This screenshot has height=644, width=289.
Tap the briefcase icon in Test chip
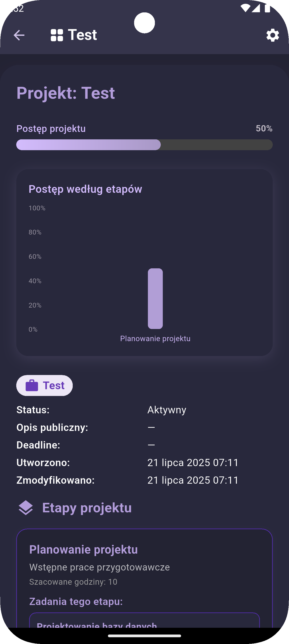pyautogui.click(x=32, y=385)
